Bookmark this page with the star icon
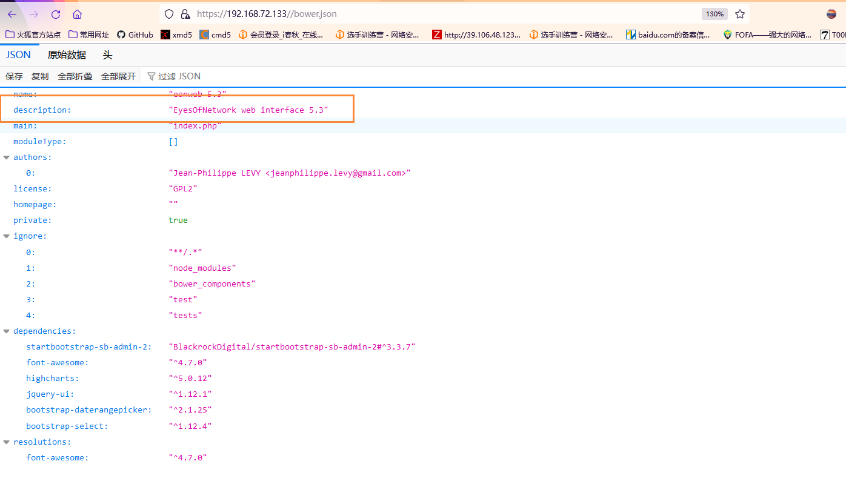Screen dimensions: 846x504 [x=740, y=14]
